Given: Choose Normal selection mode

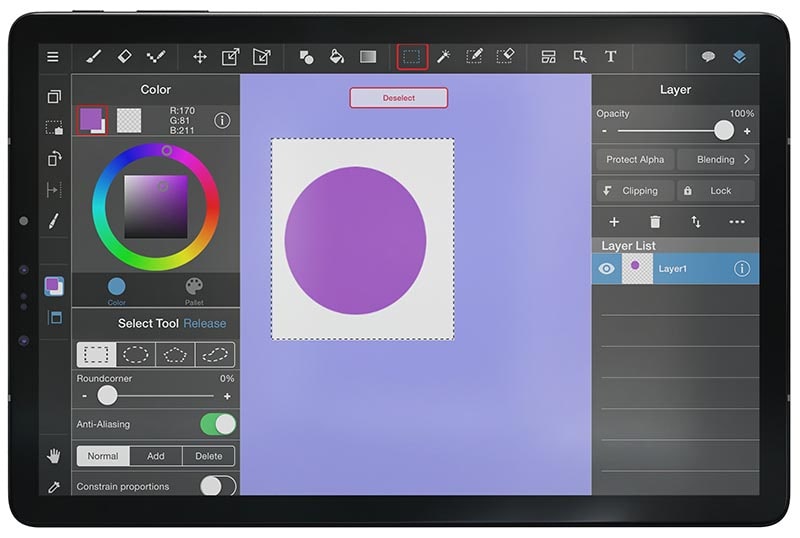Looking at the screenshot, I should coord(103,456).
